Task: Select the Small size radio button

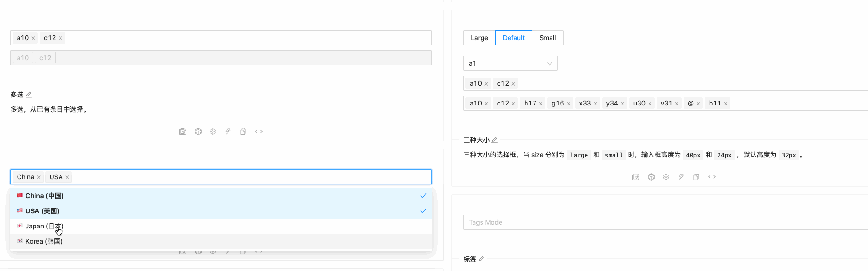Action: click(x=547, y=38)
